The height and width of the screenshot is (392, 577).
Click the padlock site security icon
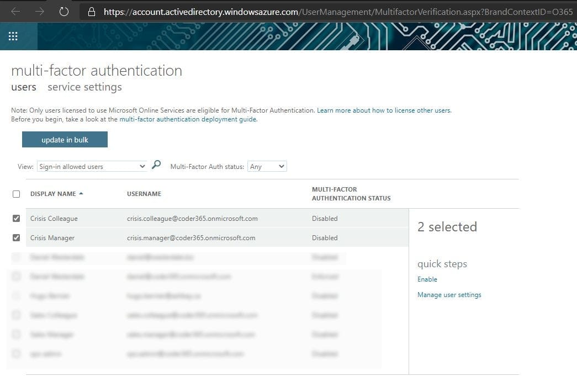(92, 12)
